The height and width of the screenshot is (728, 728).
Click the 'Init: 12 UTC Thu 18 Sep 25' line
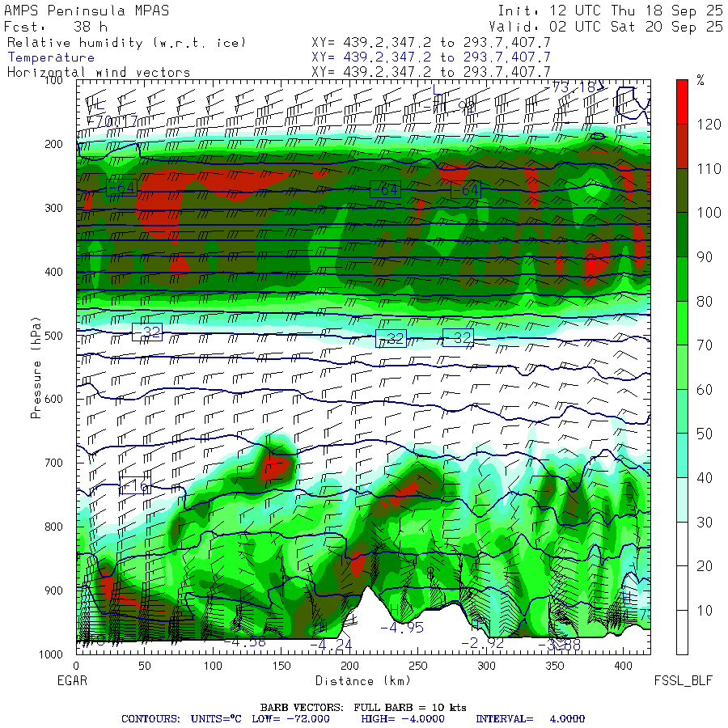[x=610, y=11]
